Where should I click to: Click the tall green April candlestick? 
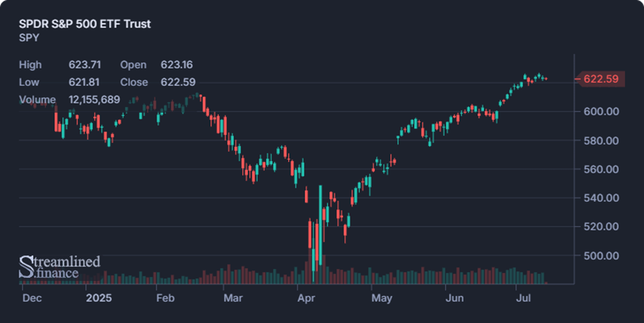pos(320,225)
